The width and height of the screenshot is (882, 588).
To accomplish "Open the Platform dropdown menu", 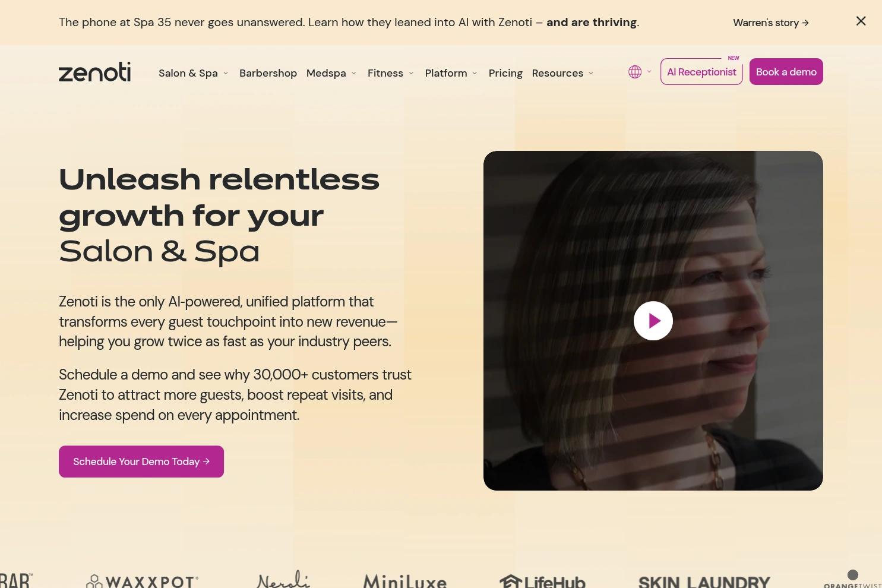I will pos(451,73).
